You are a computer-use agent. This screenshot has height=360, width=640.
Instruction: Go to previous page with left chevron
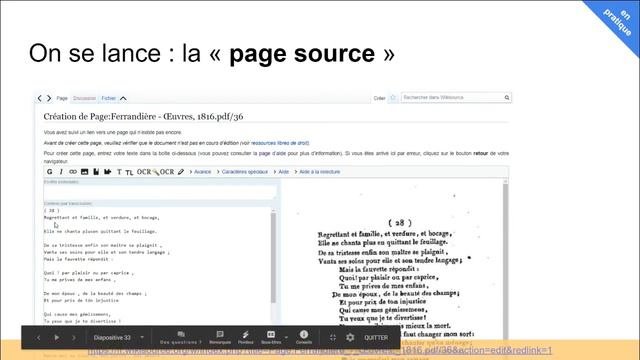[x=39, y=98]
